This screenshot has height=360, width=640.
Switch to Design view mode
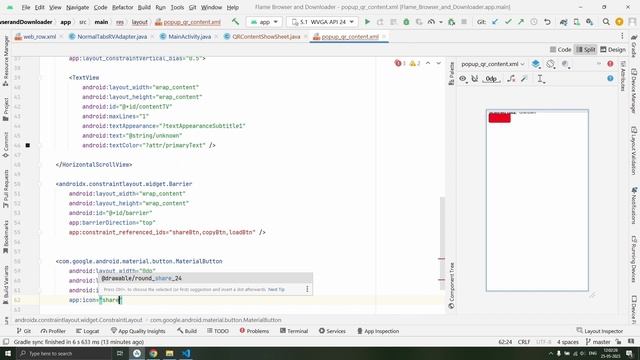tap(613, 49)
